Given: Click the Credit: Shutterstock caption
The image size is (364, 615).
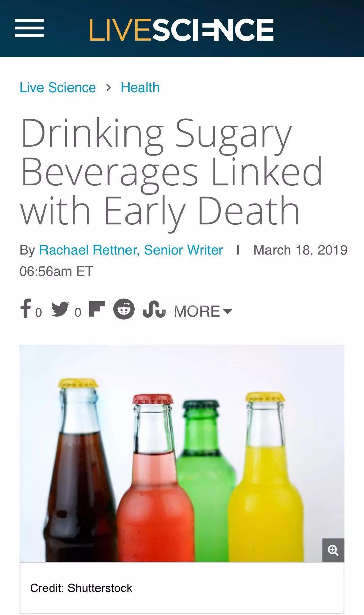Looking at the screenshot, I should click(x=81, y=588).
